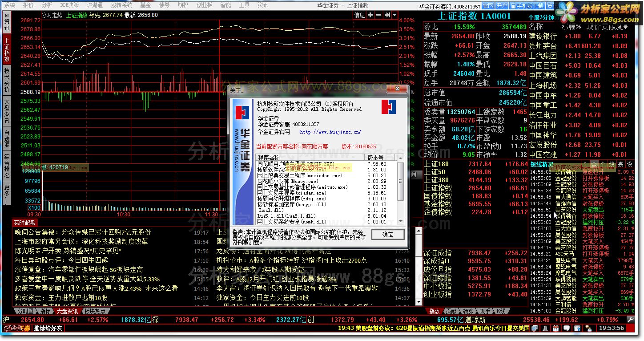This screenshot has width=644, height=341.
Task: Select the 大盘资讯 sidebar tab
Action: (x=7, y=111)
